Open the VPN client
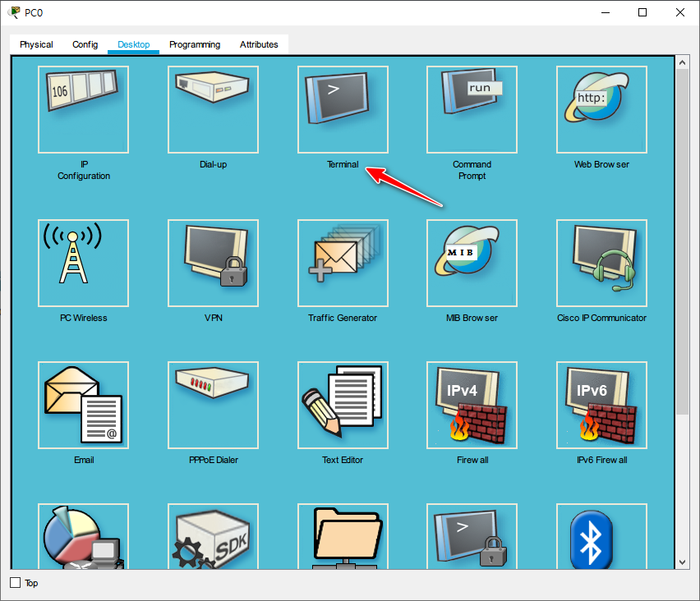Screen dimensions: 700x601 click(213, 263)
